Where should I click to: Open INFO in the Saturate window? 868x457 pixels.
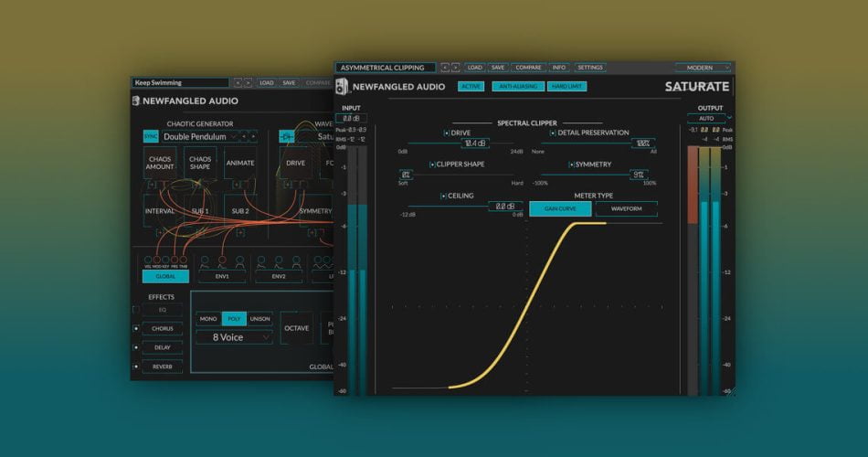[x=558, y=68]
